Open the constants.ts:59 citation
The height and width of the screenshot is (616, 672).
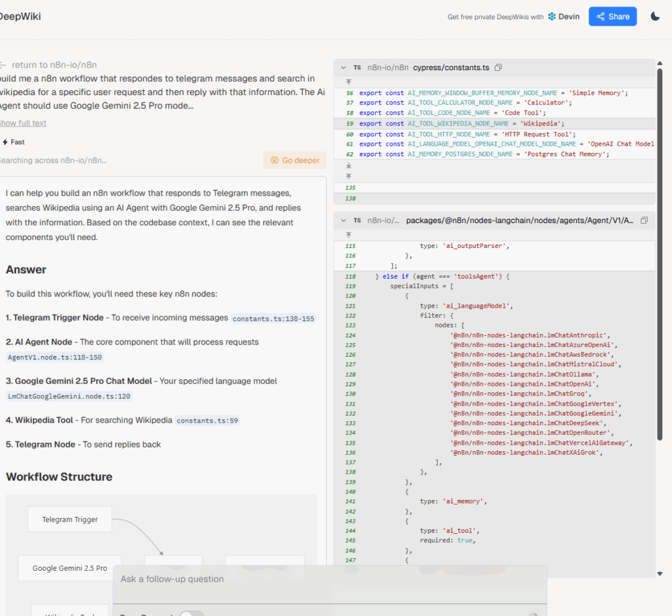click(x=207, y=421)
